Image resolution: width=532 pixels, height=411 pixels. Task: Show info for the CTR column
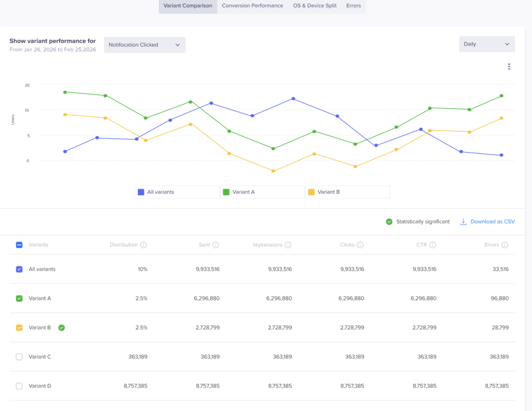click(433, 245)
